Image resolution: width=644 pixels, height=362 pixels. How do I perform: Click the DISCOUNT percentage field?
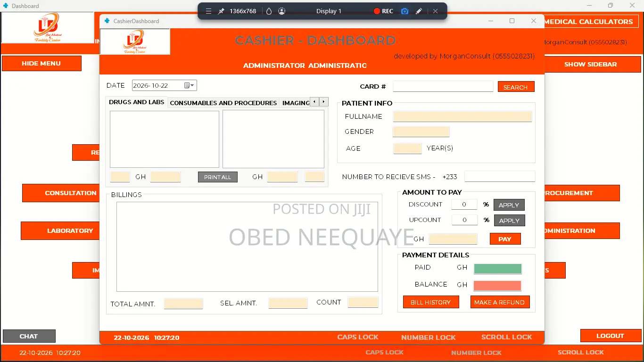point(464,205)
